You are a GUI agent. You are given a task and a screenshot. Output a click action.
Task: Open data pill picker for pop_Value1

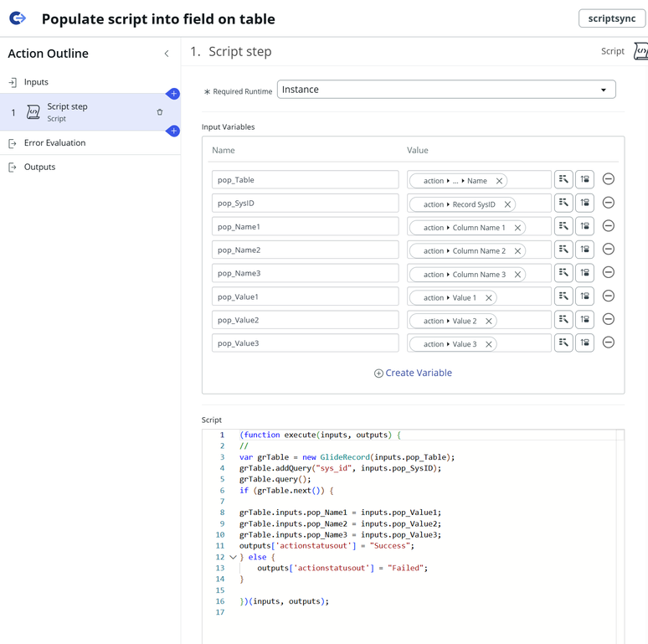click(563, 296)
